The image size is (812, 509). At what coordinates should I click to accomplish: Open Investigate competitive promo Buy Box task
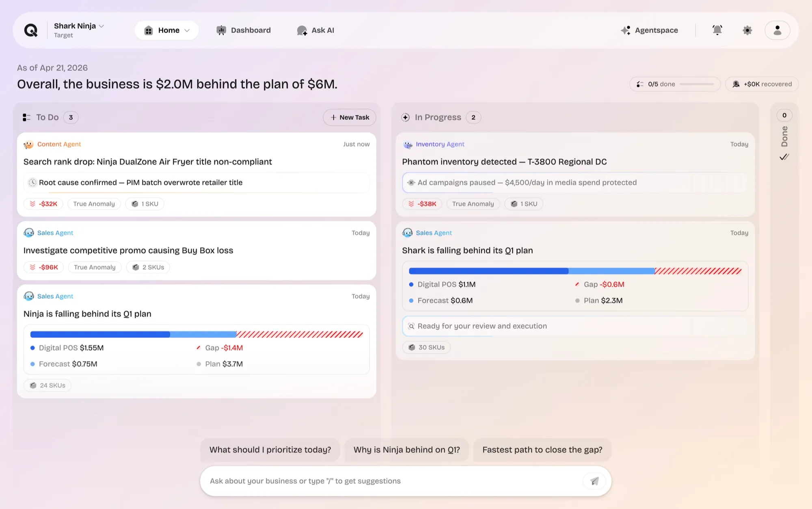coord(128,250)
